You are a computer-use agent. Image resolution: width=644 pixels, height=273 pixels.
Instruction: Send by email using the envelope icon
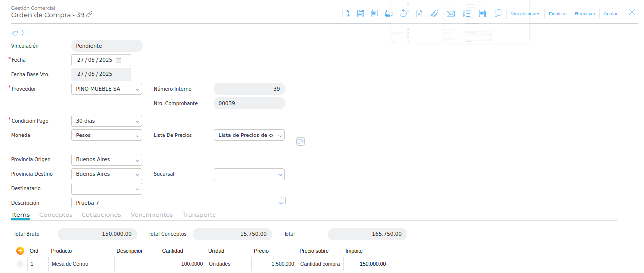click(451, 14)
